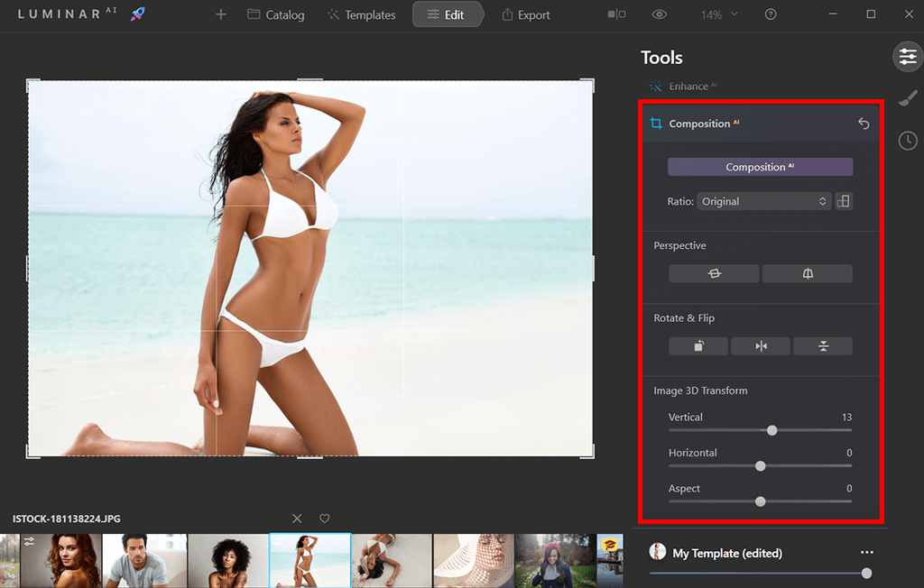Viewport: 924px width, 588px height.
Task: Open the history clock icon
Action: point(908,141)
